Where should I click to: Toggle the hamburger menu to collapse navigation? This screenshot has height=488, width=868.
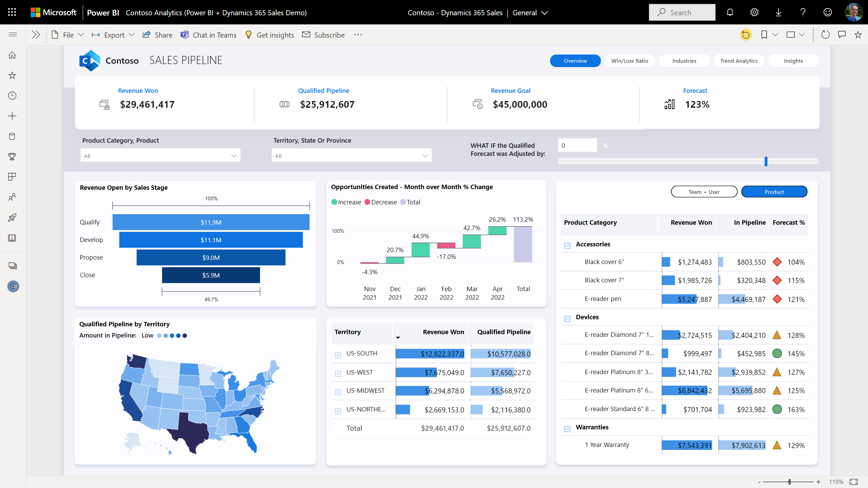(x=13, y=34)
